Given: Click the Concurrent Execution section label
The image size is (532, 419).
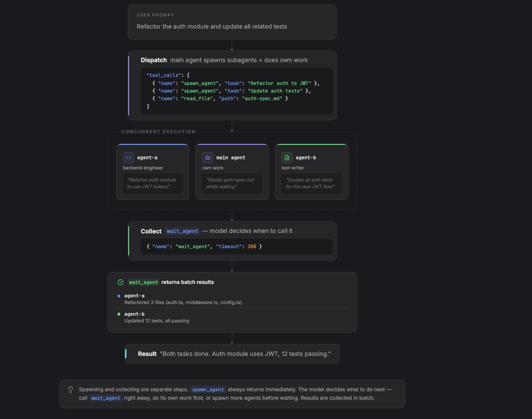Looking at the screenshot, I should point(159,132).
